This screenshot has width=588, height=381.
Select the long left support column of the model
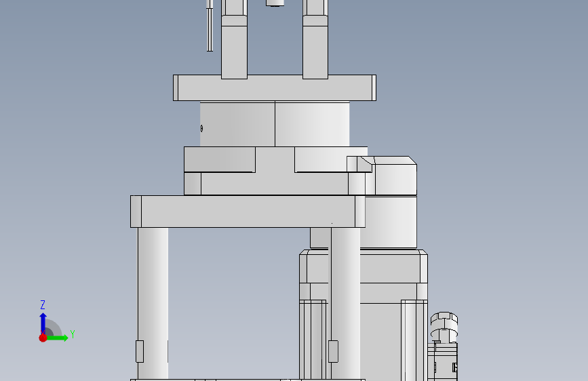click(x=153, y=303)
